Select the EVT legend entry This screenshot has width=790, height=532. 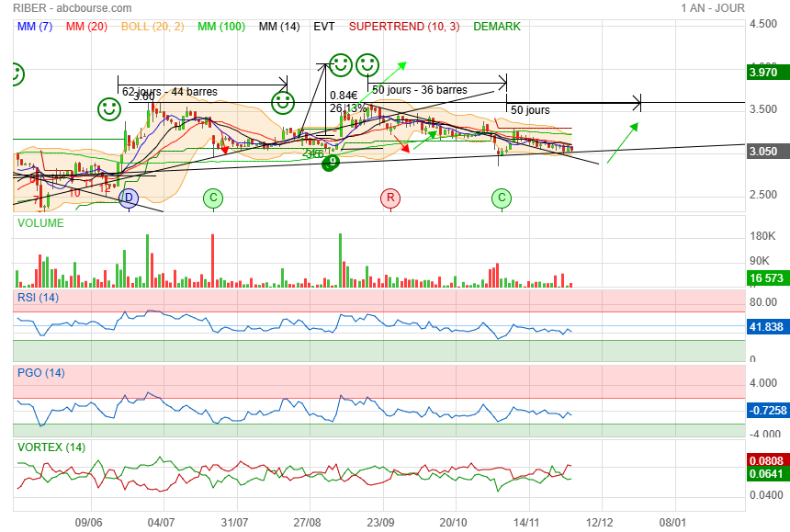tap(324, 27)
